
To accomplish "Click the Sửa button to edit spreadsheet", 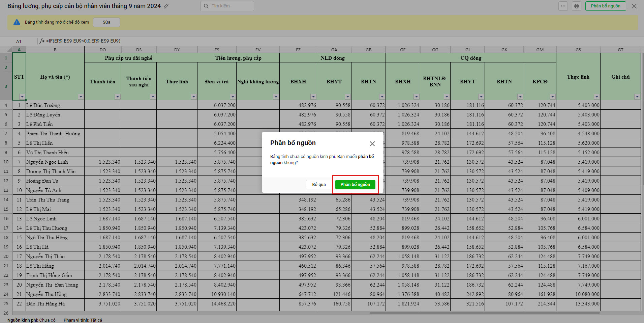I will point(106,22).
